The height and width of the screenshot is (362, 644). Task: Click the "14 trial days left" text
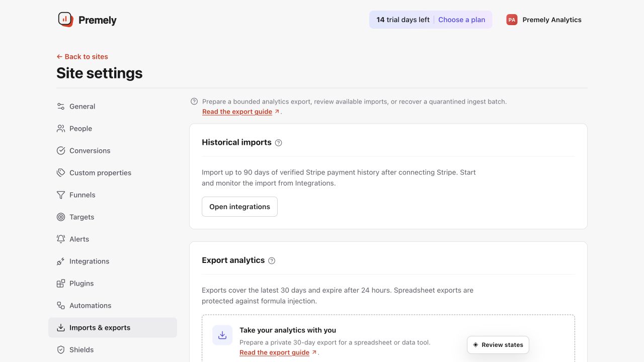point(403,20)
